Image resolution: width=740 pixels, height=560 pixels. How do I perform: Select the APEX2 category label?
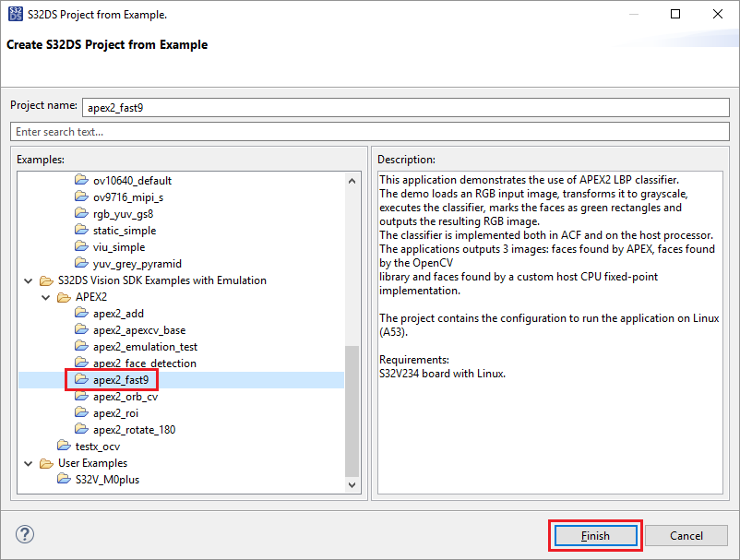click(x=91, y=297)
